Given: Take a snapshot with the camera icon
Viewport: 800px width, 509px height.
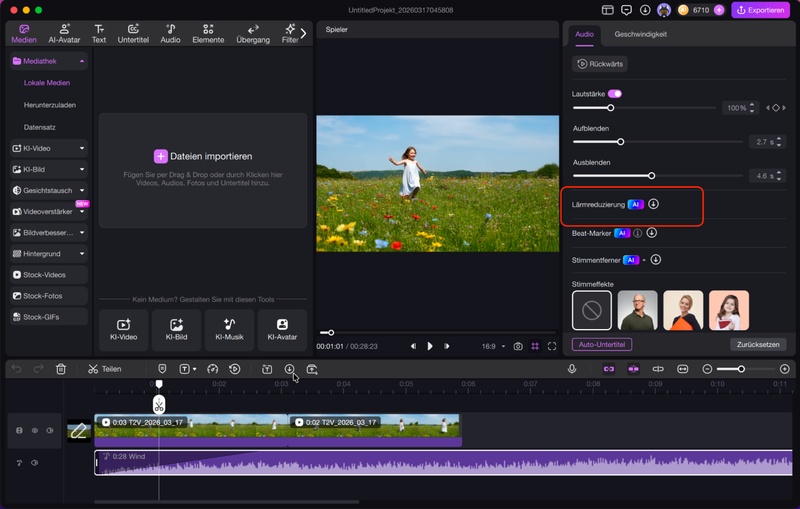Looking at the screenshot, I should point(518,346).
